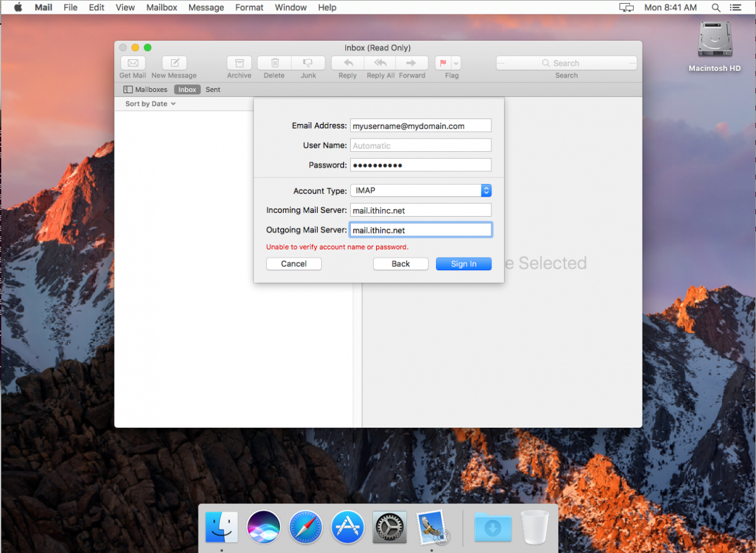This screenshot has height=553, width=756.
Task: Launch Siri from the Dock
Action: pyautogui.click(x=264, y=527)
